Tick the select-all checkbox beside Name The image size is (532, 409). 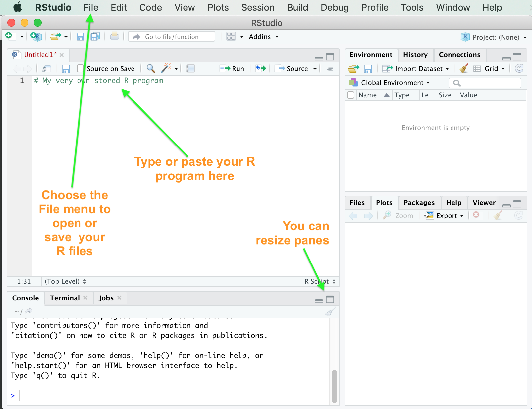pyautogui.click(x=351, y=95)
